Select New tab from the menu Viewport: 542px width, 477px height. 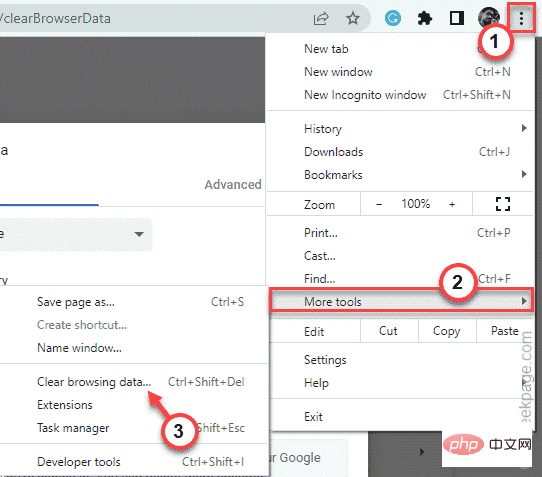click(x=400, y=49)
